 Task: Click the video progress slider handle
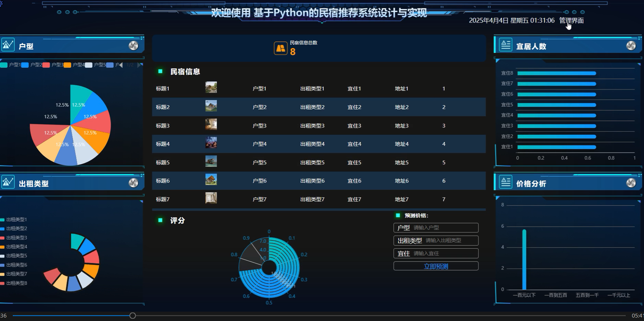(132, 315)
